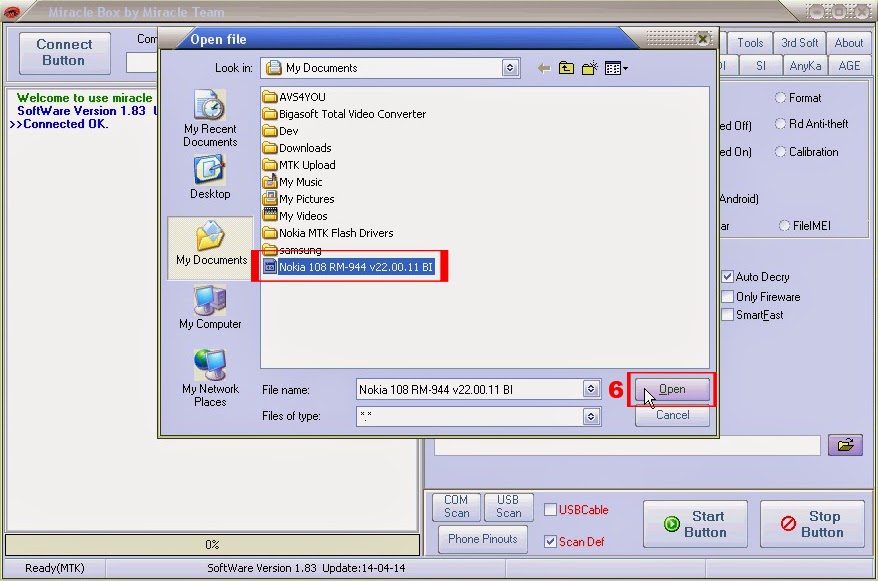Select the FileIMEI radio option
Screen dimensions: 878x581
click(x=784, y=226)
